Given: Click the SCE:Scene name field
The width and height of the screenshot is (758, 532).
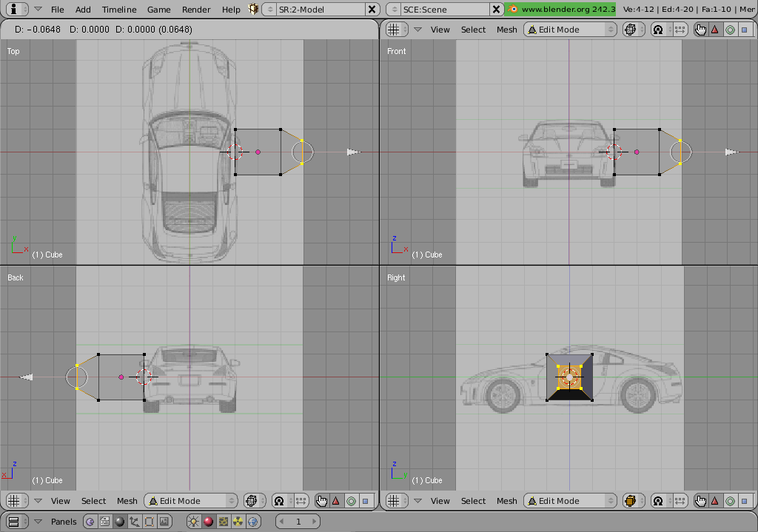Looking at the screenshot, I should click(x=445, y=9).
